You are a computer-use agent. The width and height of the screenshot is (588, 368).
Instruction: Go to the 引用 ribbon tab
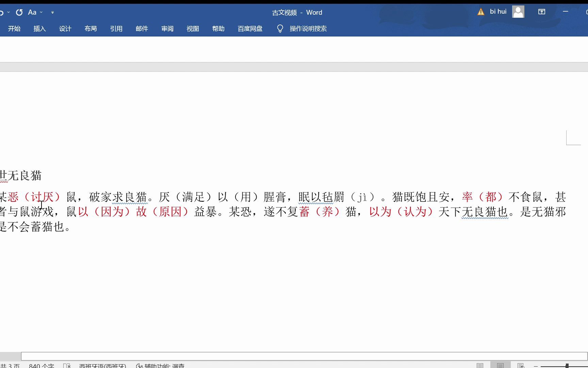pyautogui.click(x=116, y=29)
